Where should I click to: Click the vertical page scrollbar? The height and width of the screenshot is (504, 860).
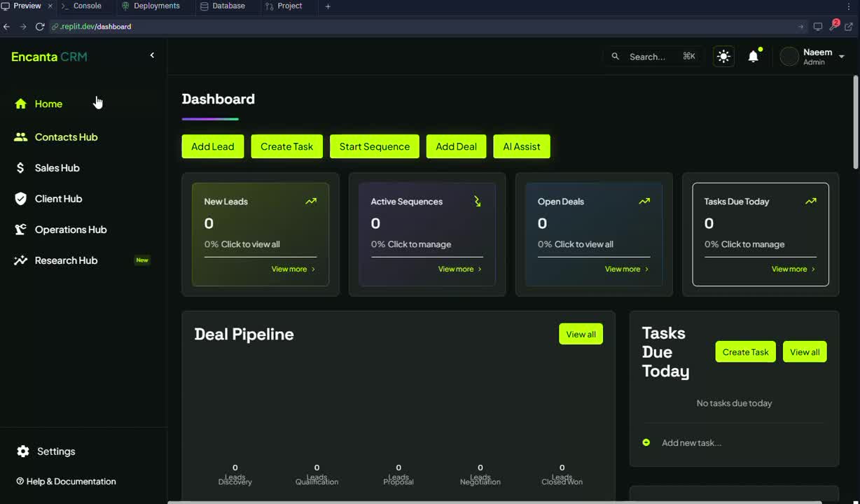[x=856, y=122]
